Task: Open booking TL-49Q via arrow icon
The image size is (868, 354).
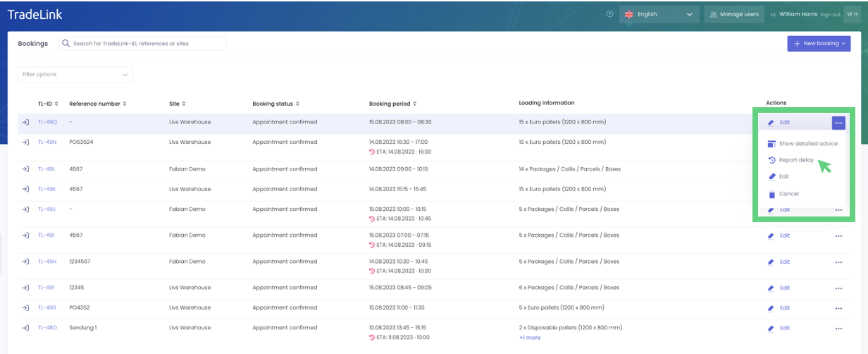Action: coord(25,122)
